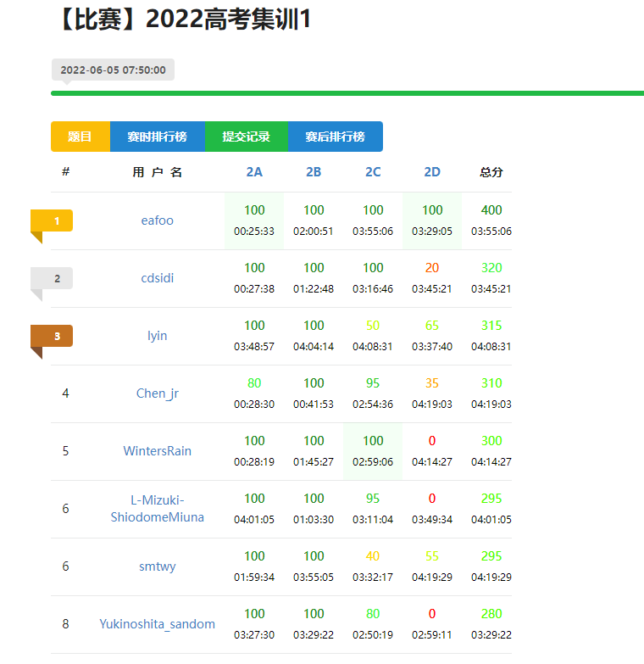The width and height of the screenshot is (644, 664).
Task: Open Yukinoshita_sandom's profile link
Action: pos(157,624)
